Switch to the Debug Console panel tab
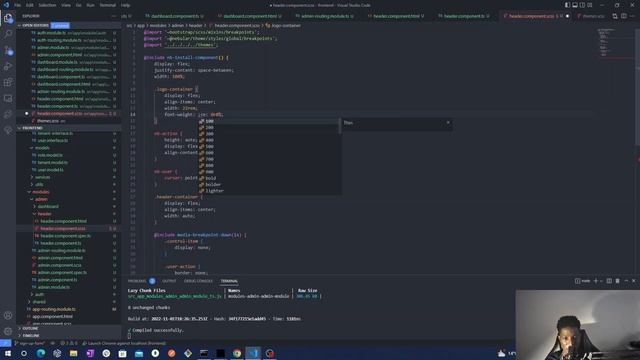 pos(198,281)
